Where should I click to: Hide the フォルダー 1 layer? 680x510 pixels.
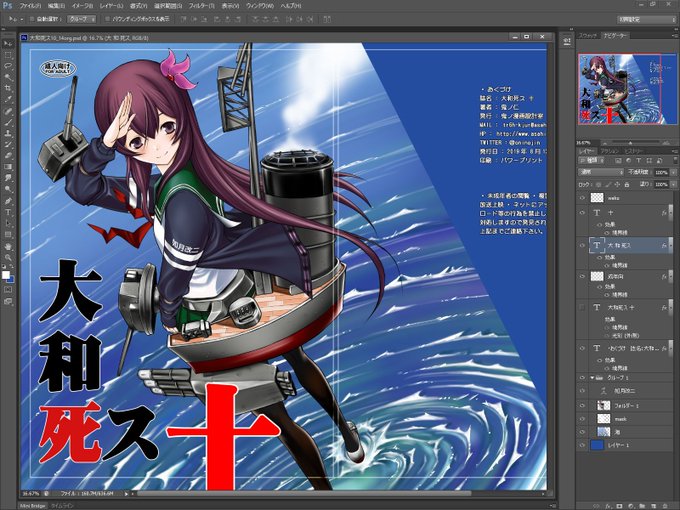582,405
